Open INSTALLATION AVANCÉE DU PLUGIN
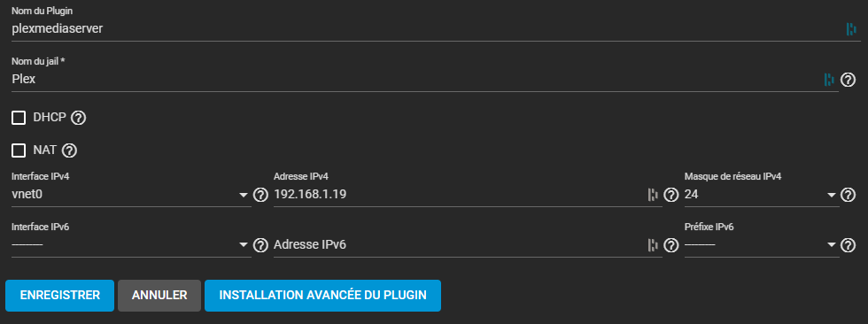 click(322, 296)
